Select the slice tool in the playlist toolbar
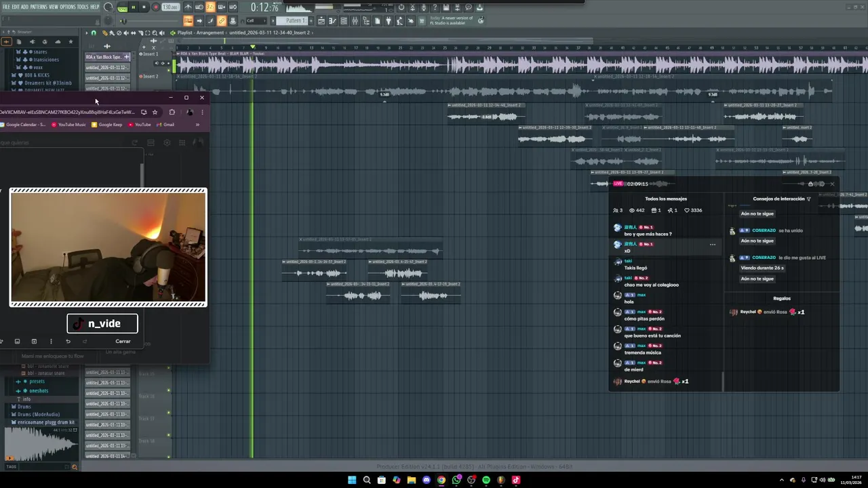This screenshot has width=868, height=488. point(140,33)
